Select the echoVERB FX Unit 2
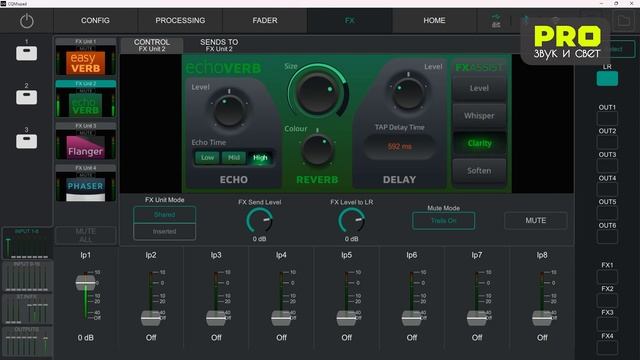640x360 pixels. (86, 99)
